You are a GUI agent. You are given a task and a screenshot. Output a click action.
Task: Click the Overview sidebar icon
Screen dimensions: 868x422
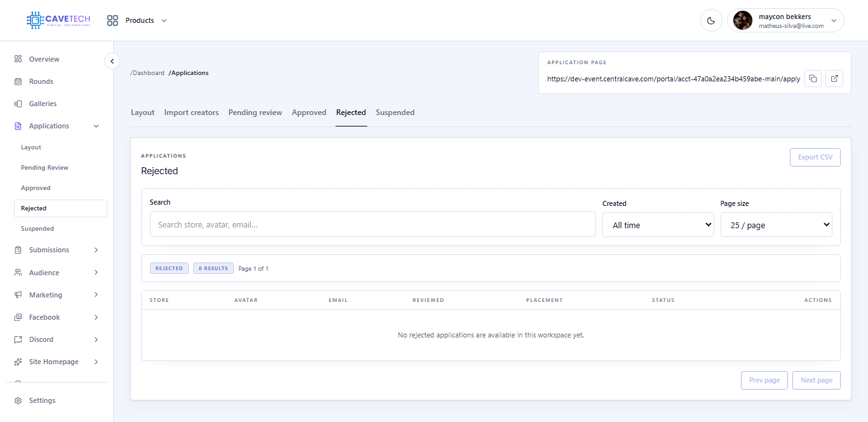pos(18,59)
